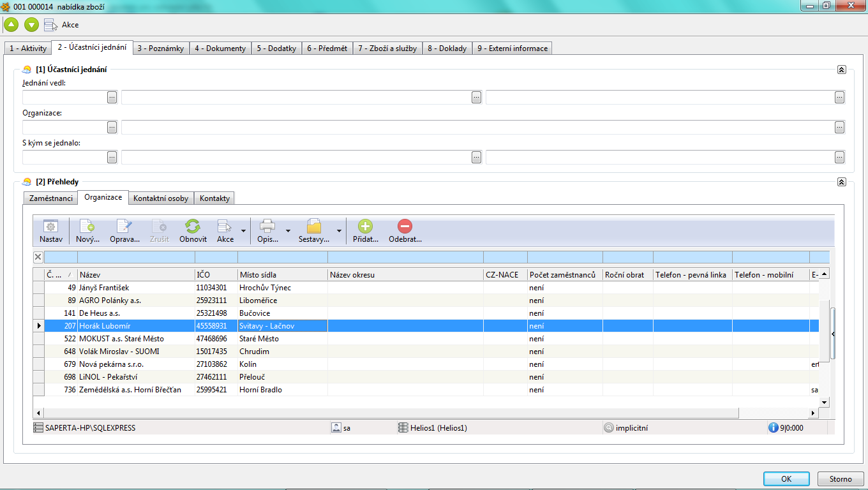868x490 pixels.
Task: Open lookup for first Organizace field
Action: tap(112, 128)
